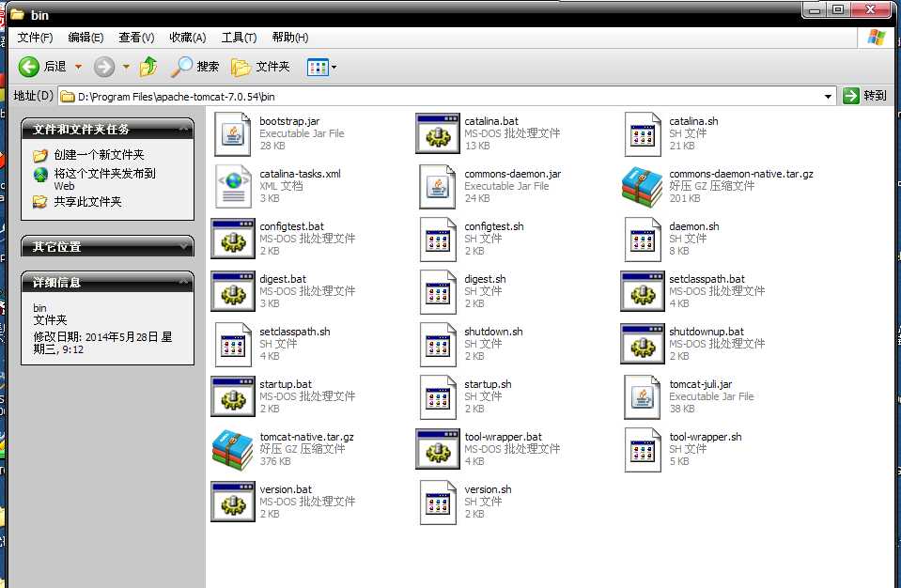Collapse the 文件和文件夹任务 panel
Image resolution: width=901 pixels, height=588 pixels.
coord(183,130)
